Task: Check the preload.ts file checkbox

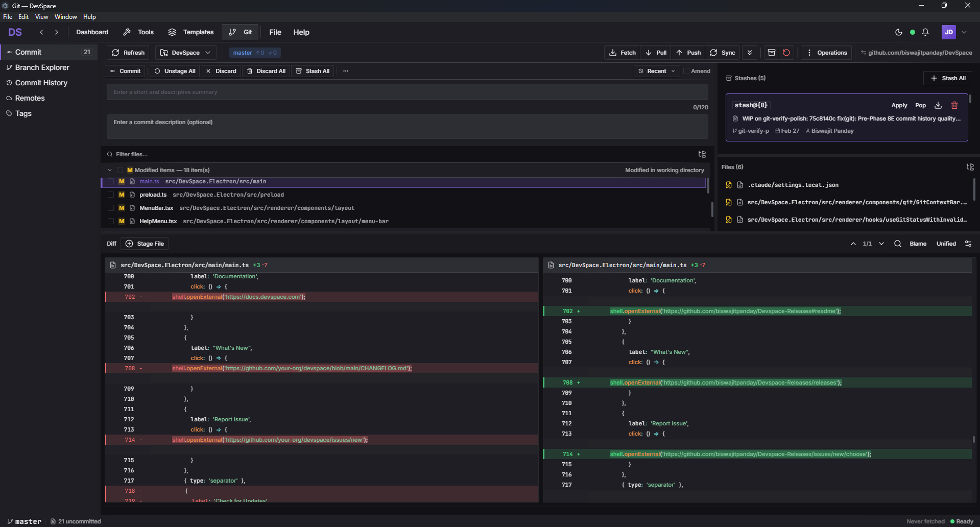Action: 111,195
